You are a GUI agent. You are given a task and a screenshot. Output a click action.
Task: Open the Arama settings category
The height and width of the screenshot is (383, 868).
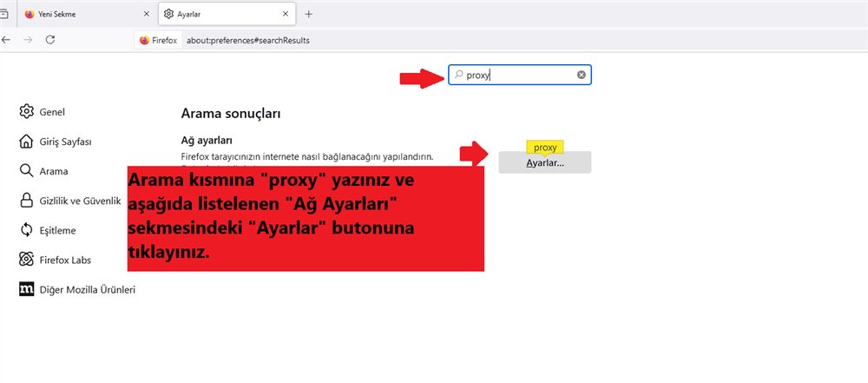43,171
